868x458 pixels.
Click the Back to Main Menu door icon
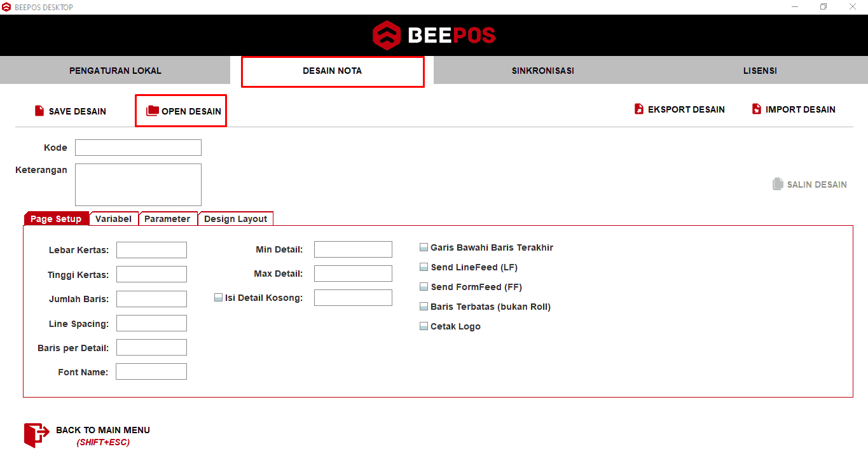[x=36, y=435]
